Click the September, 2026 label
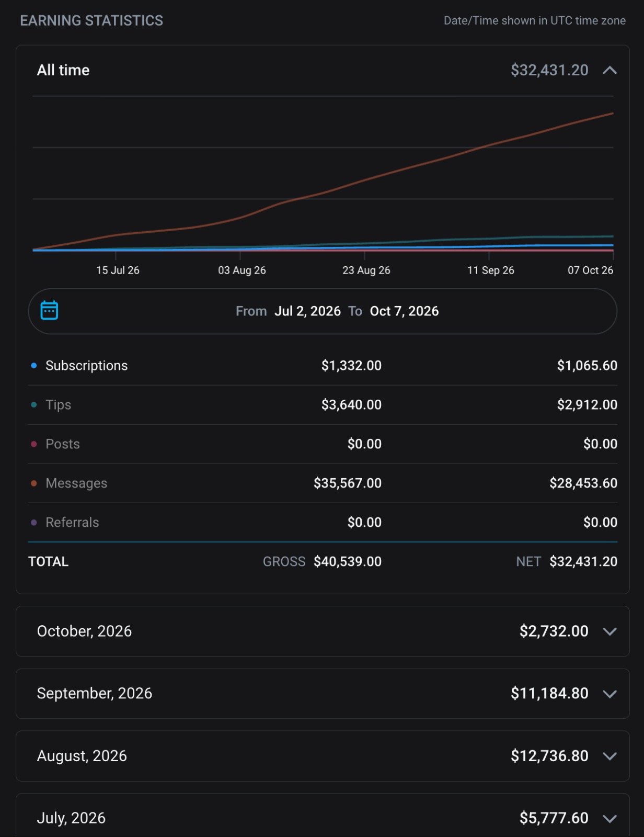644x837 pixels. [95, 694]
